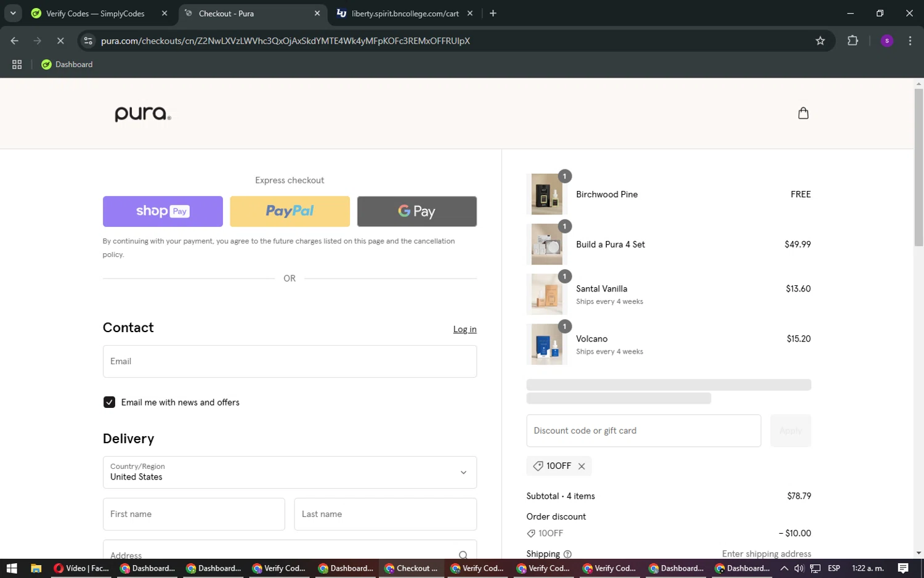Focus the Last name field
Viewport: 924px width, 578px height.
click(x=386, y=514)
